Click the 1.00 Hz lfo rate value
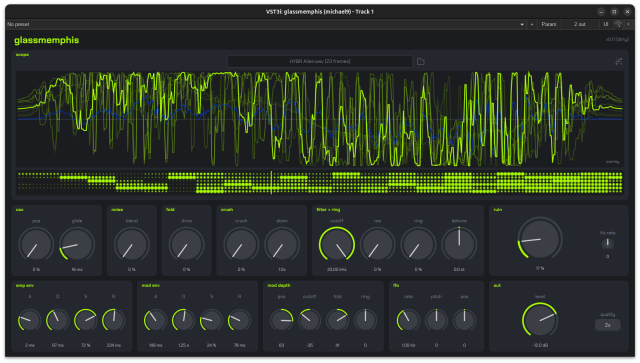 click(408, 345)
